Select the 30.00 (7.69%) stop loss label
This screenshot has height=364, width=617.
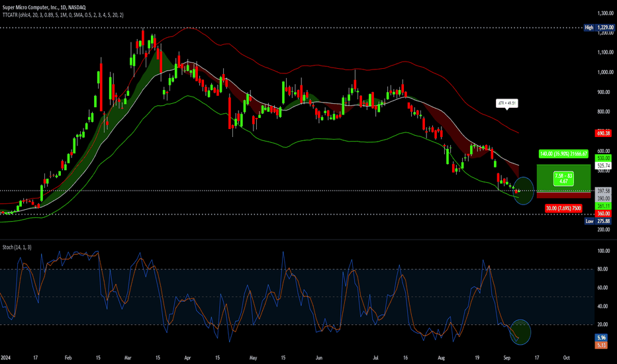pyautogui.click(x=563, y=208)
